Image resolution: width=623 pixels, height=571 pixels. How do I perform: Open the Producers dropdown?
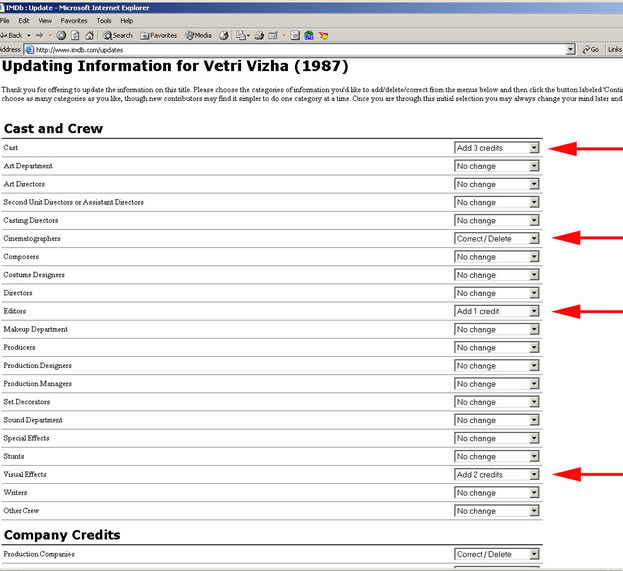497,348
